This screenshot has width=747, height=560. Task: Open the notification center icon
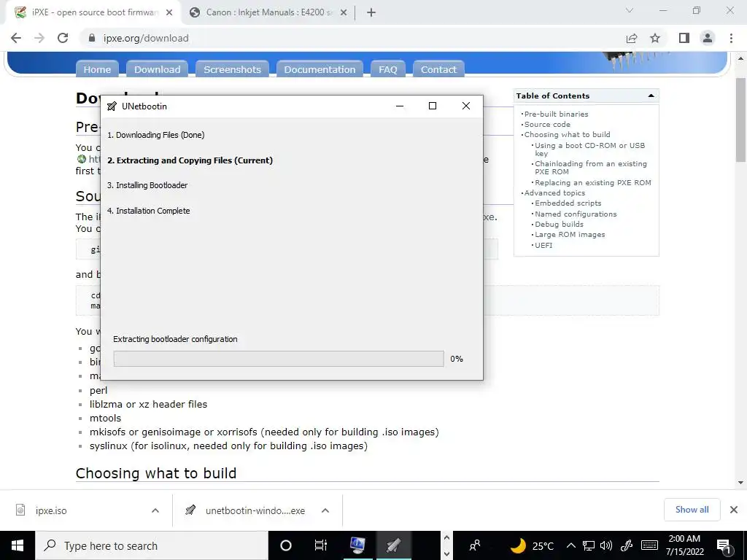click(724, 545)
